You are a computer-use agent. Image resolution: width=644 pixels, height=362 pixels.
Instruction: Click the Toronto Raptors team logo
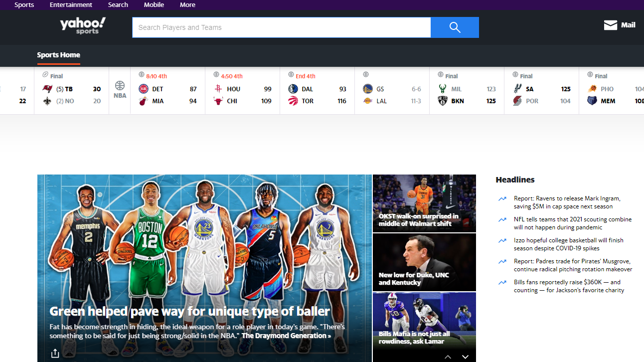click(293, 101)
